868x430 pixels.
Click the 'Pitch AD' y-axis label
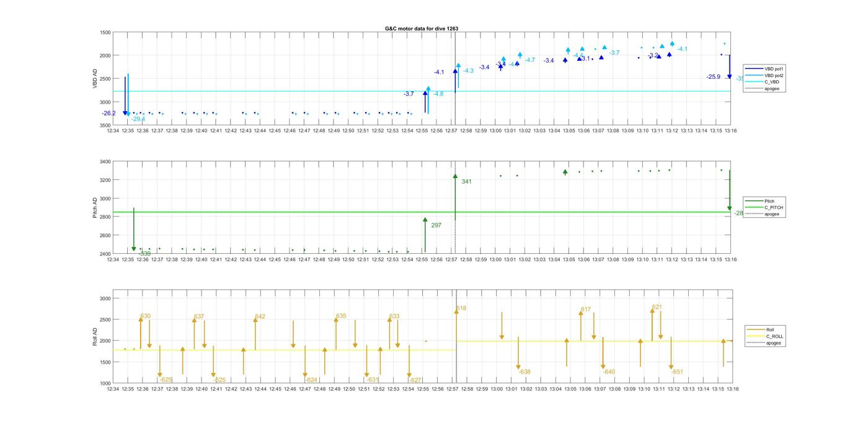click(x=95, y=207)
